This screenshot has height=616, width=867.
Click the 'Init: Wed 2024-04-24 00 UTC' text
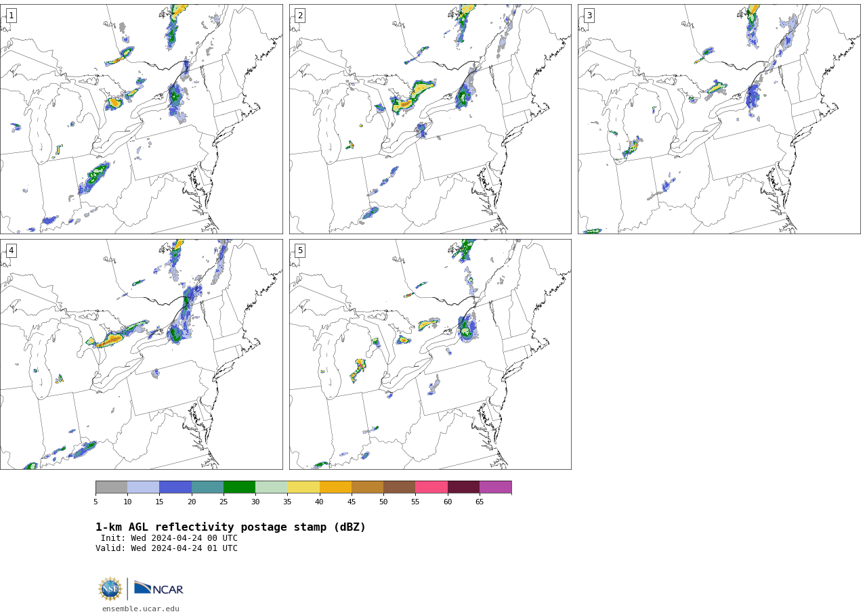coord(169,538)
